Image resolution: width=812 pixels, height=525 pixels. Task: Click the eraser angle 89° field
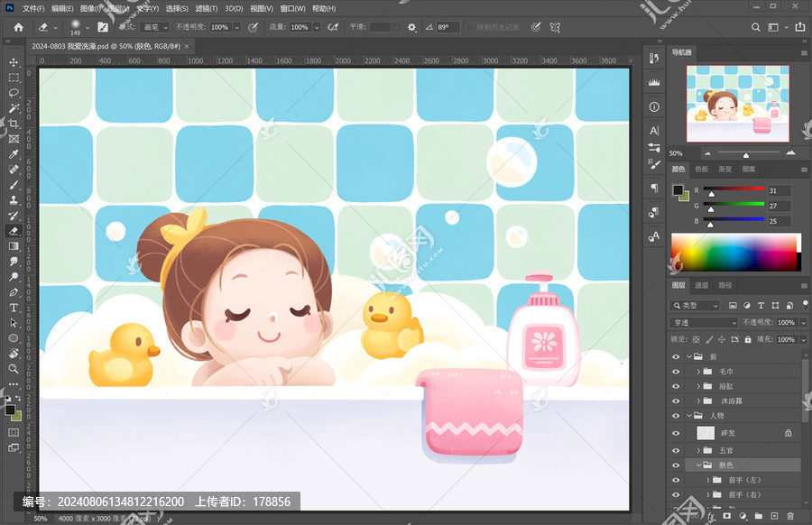448,27
